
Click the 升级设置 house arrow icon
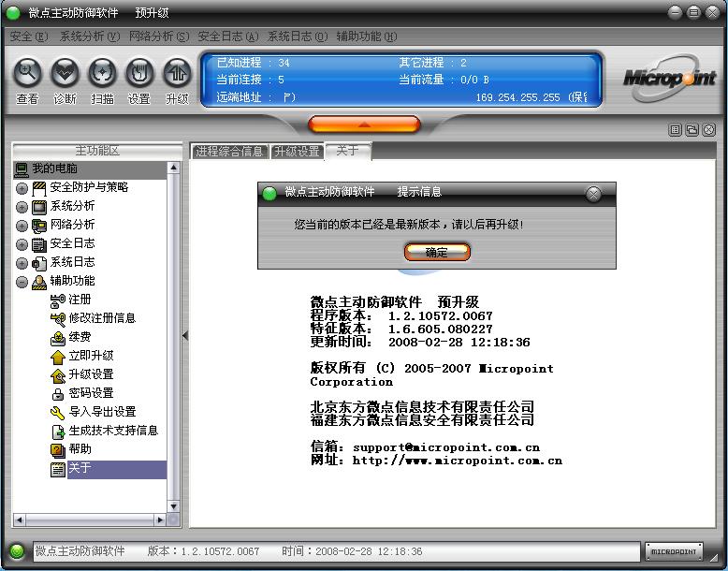[x=58, y=375]
